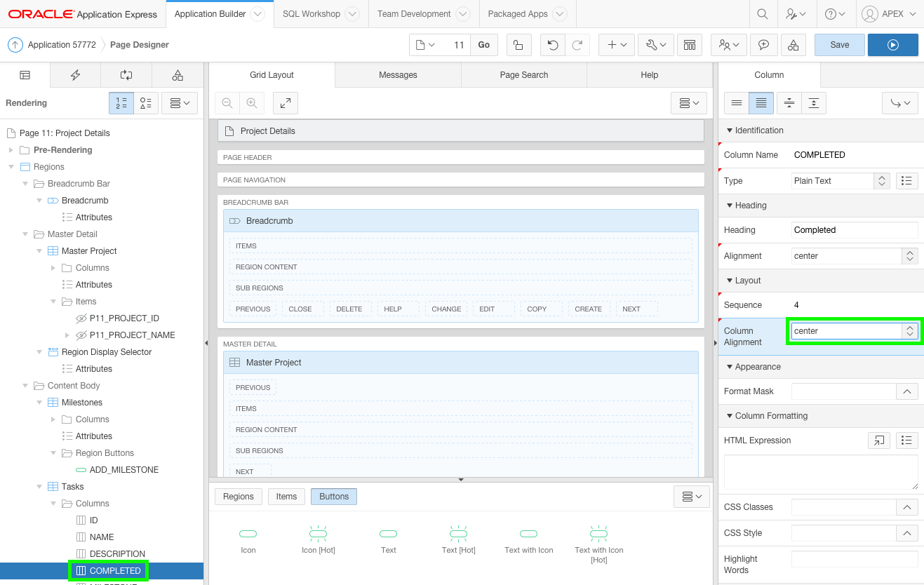Toggle Show All properties view
The width and height of the screenshot is (924, 585).
click(x=761, y=103)
